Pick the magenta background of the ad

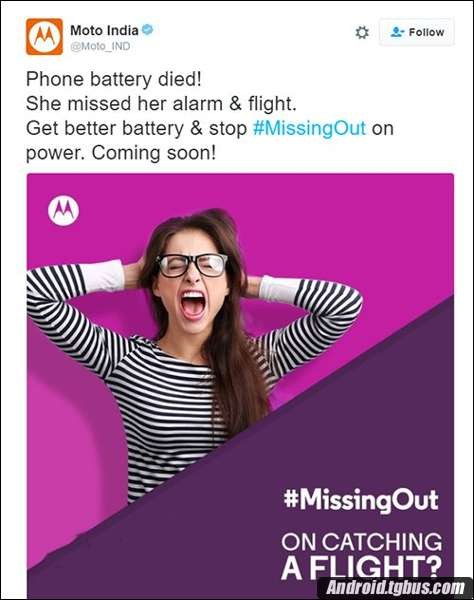[344, 230]
